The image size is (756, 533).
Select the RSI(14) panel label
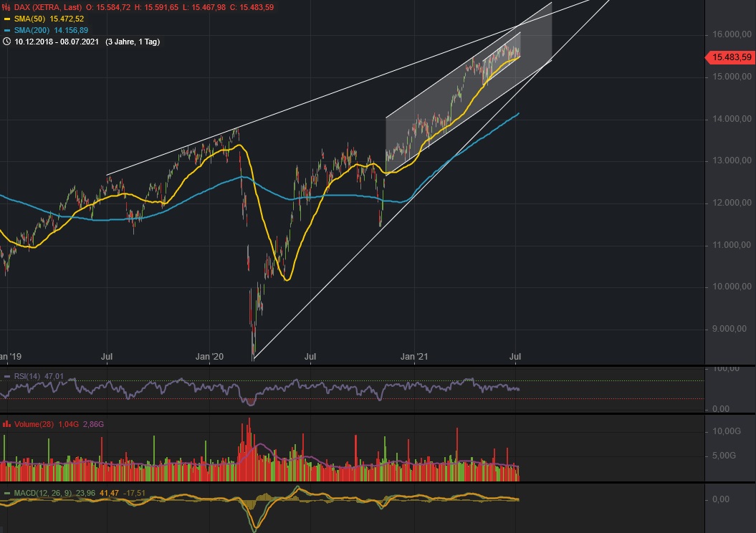click(x=26, y=375)
